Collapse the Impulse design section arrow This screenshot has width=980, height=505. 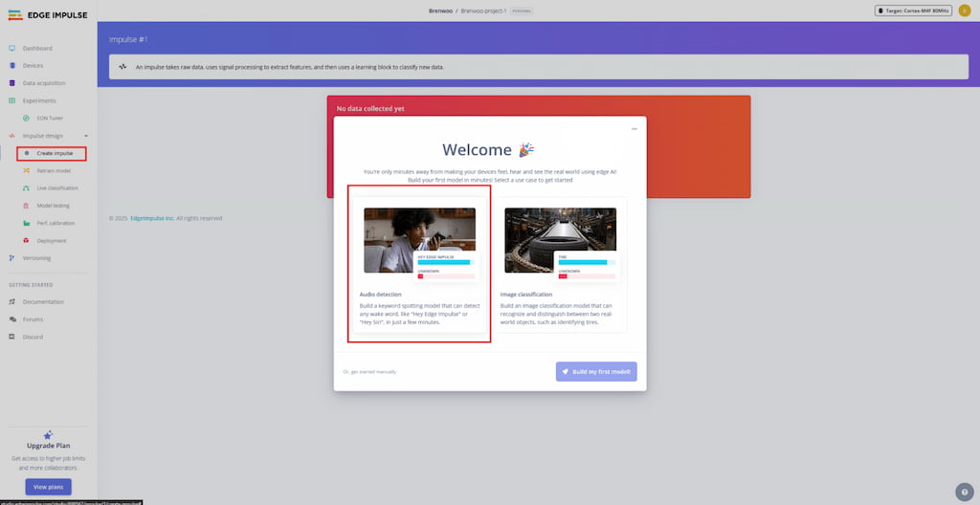(86, 136)
